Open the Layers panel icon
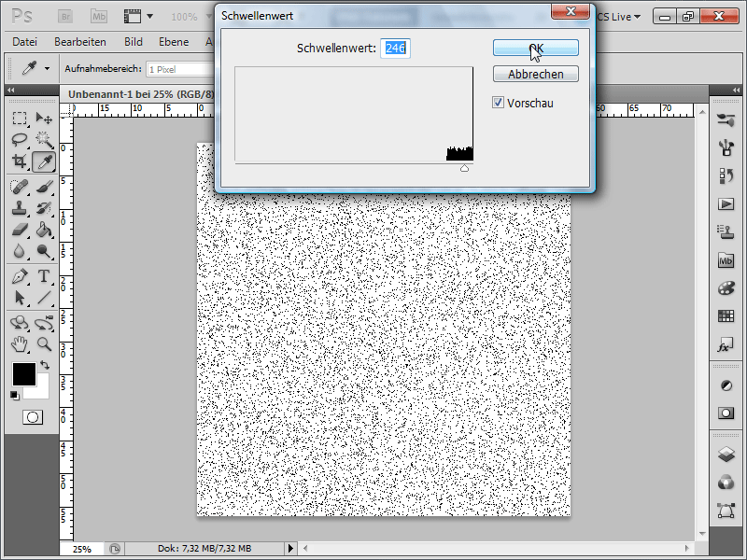 pyautogui.click(x=726, y=455)
